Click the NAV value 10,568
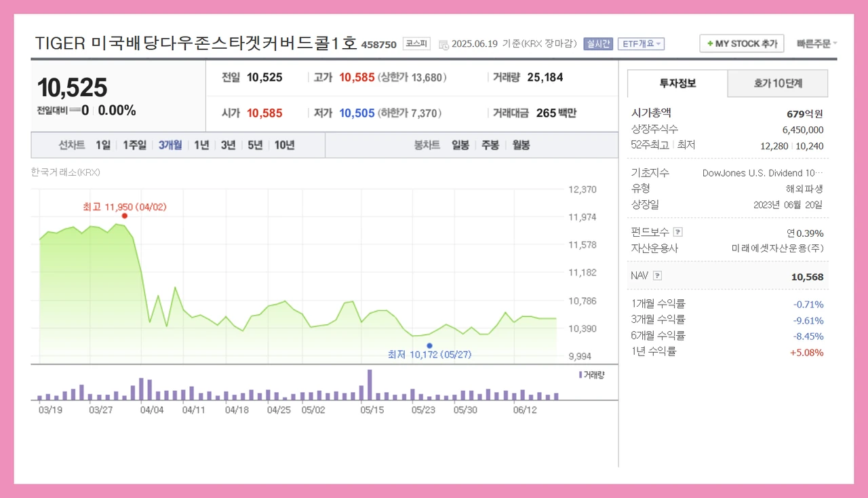 click(808, 277)
